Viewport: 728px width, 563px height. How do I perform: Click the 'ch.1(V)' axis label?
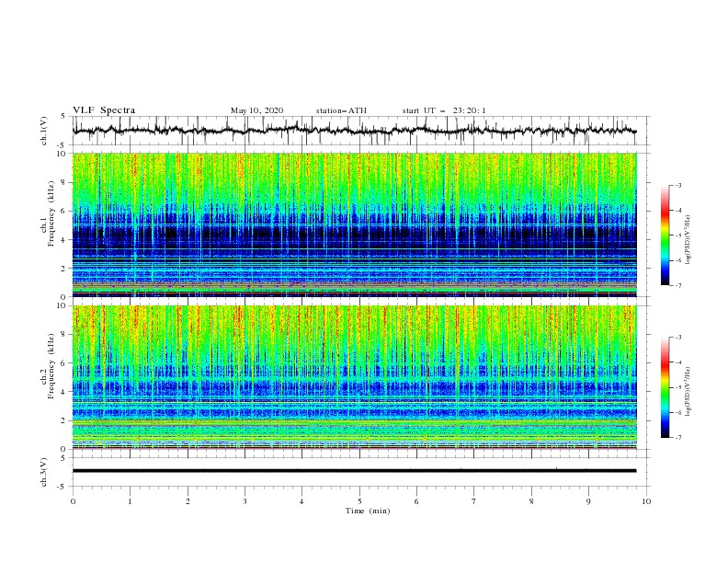[x=44, y=131]
